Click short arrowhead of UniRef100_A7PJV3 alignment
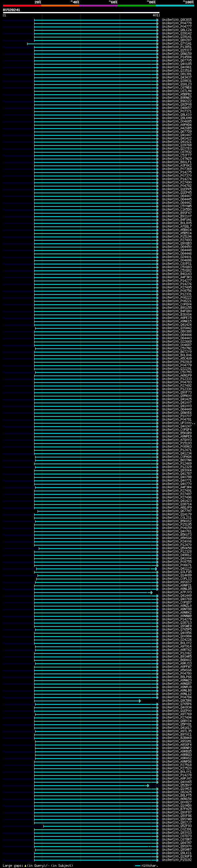Screen dimensions: 197x868 pos(151,592)
